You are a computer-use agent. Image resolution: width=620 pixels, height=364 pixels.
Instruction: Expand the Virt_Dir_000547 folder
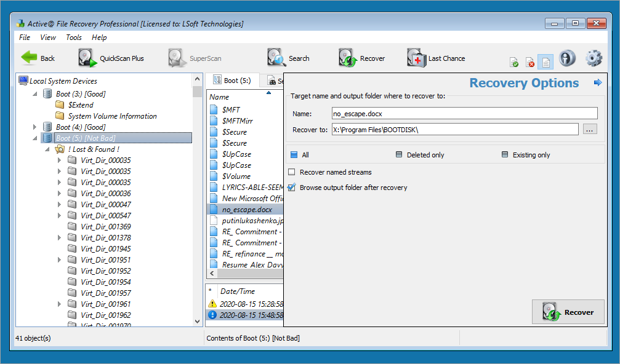(x=59, y=216)
